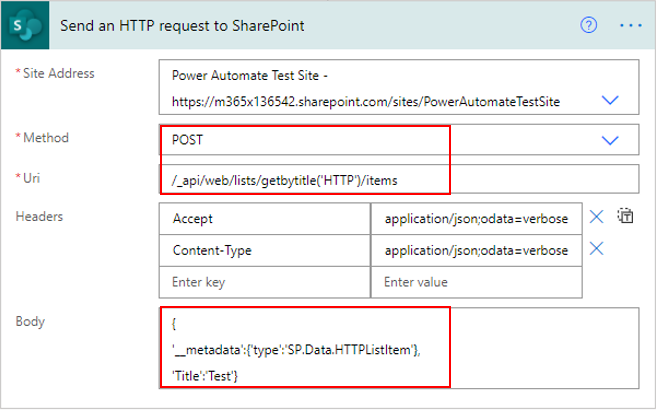
Task: Click the empty Enter key field
Action: coord(264,282)
